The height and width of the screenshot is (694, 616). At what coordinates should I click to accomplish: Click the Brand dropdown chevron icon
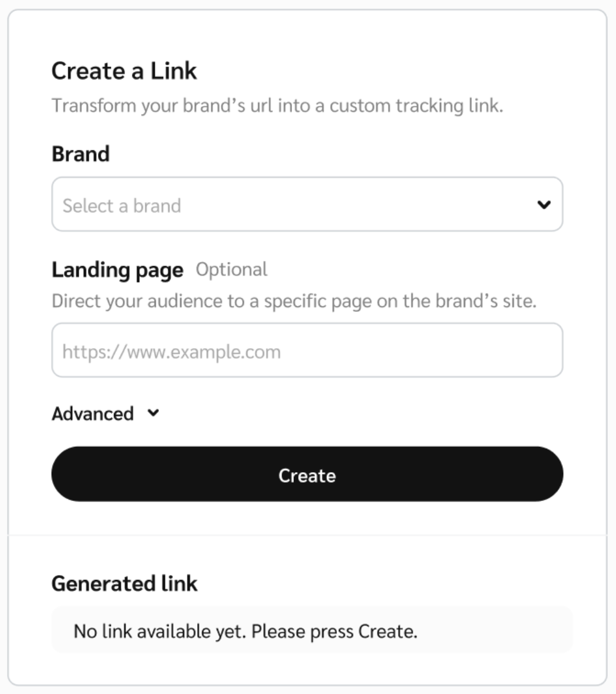pyautogui.click(x=543, y=205)
